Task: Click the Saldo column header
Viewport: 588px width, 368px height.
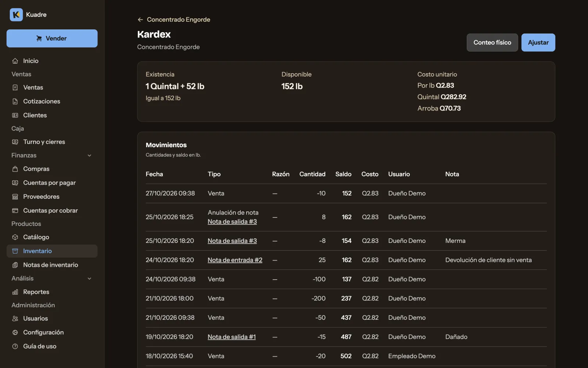Action: pos(343,174)
